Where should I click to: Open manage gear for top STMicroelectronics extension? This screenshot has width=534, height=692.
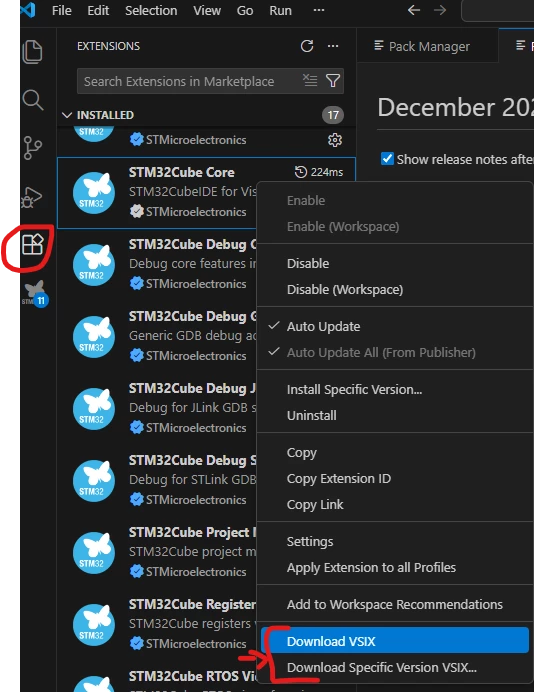pos(335,140)
